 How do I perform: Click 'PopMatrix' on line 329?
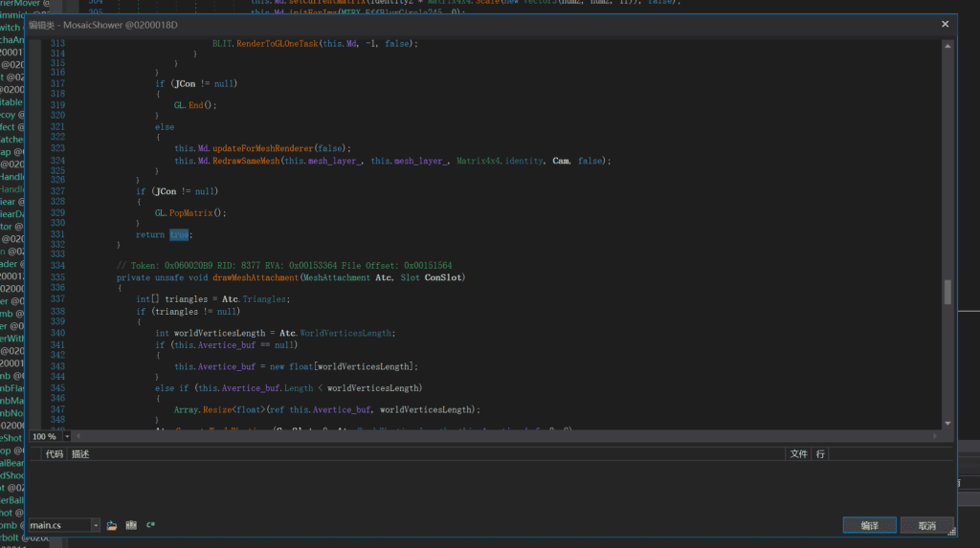click(x=190, y=213)
